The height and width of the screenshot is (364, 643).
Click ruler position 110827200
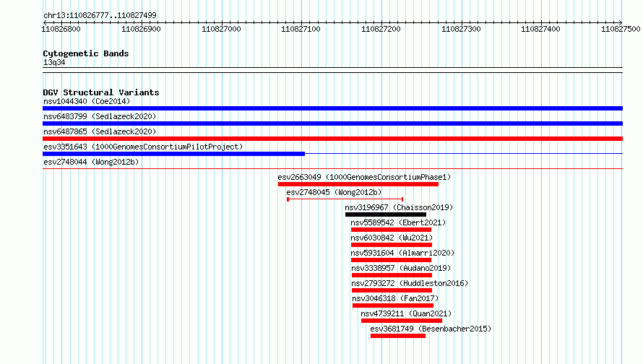click(381, 29)
